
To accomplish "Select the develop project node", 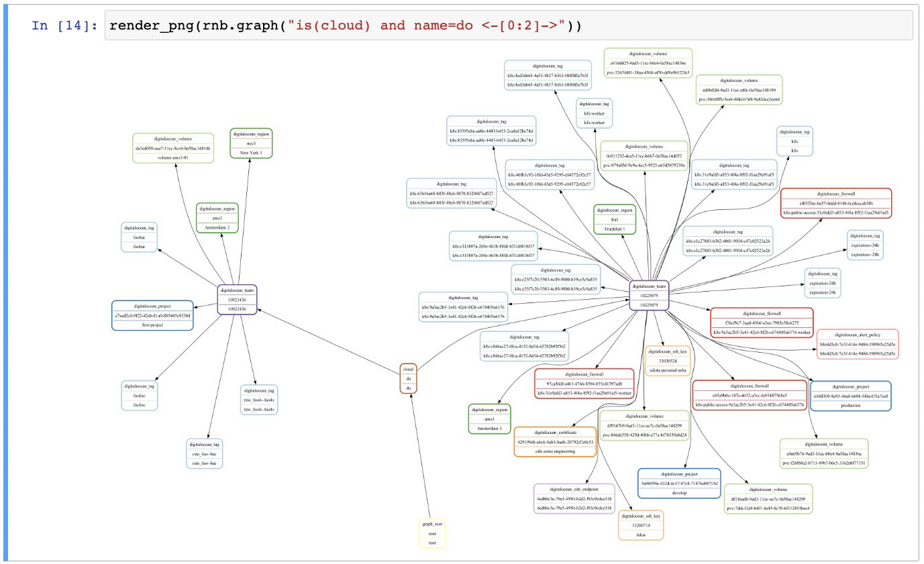I will (x=679, y=484).
